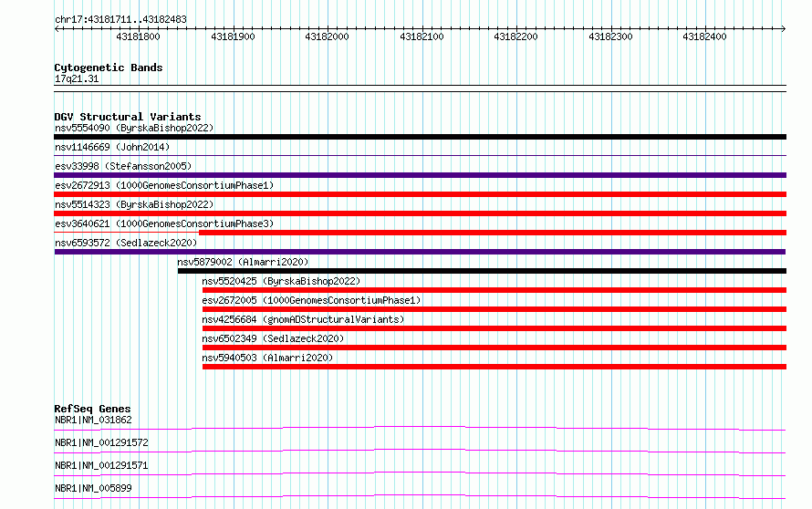The width and height of the screenshot is (812, 509).
Task: Open nsv5879002 (Almarri2020) variant label
Action: (x=243, y=262)
